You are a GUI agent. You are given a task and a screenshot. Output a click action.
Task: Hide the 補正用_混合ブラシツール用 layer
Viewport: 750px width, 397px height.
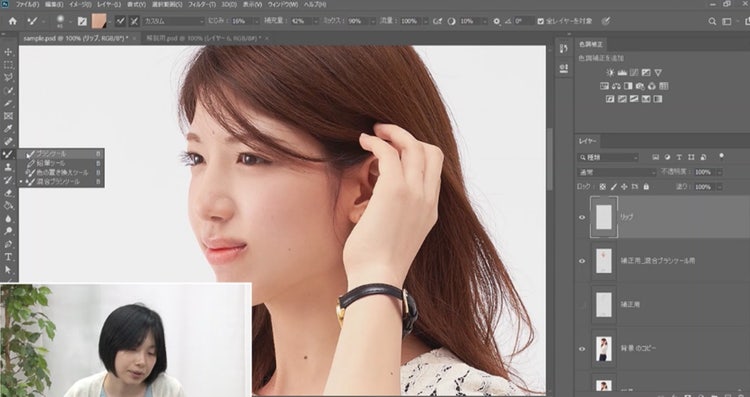click(x=582, y=261)
